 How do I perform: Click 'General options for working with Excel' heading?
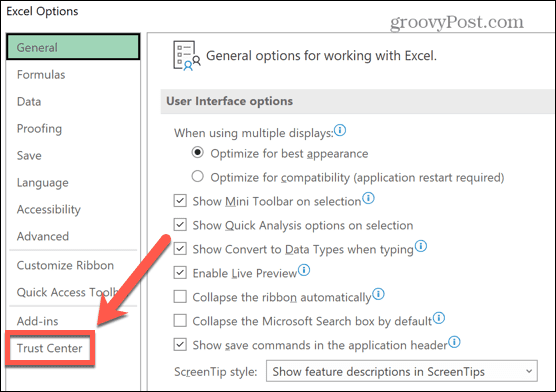[x=321, y=56]
